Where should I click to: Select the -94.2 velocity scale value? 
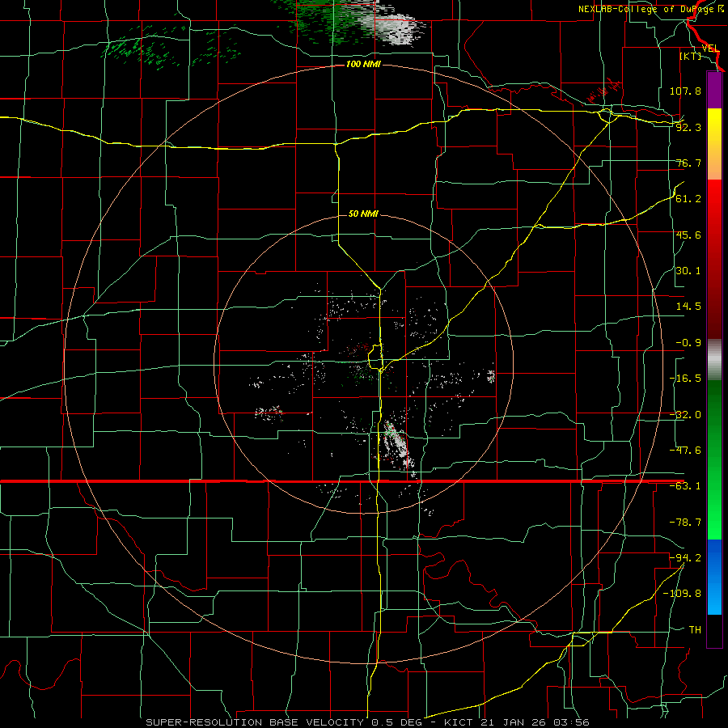(x=685, y=558)
